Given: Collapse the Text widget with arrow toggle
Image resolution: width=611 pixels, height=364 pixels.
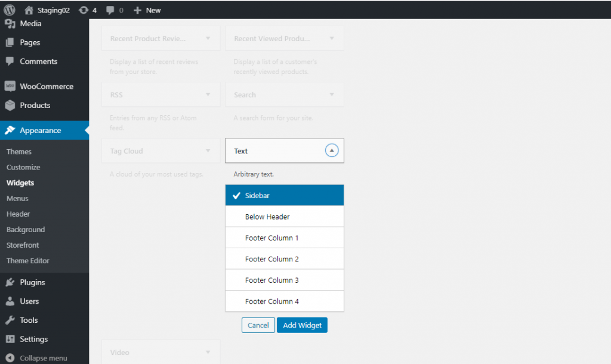Looking at the screenshot, I should pos(332,150).
